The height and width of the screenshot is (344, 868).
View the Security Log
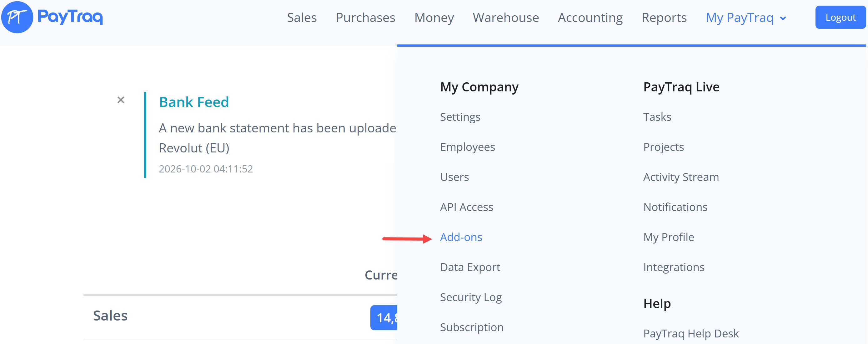471,297
